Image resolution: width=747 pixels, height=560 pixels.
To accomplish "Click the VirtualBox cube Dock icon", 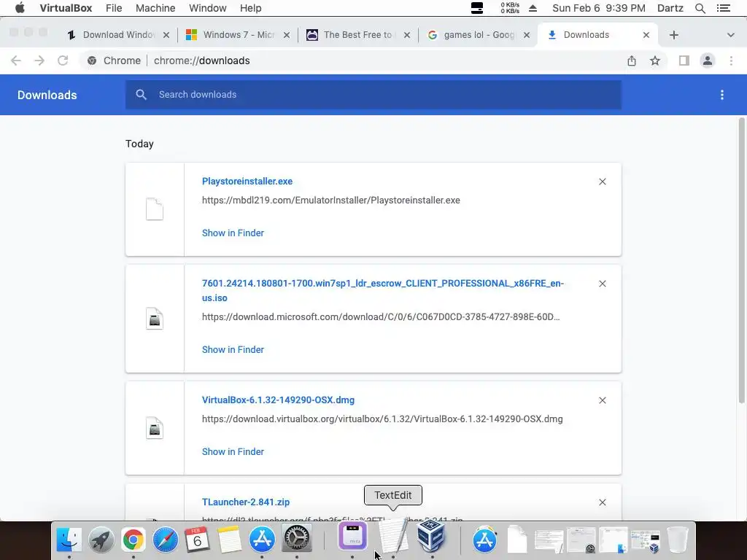I will 431,536.
